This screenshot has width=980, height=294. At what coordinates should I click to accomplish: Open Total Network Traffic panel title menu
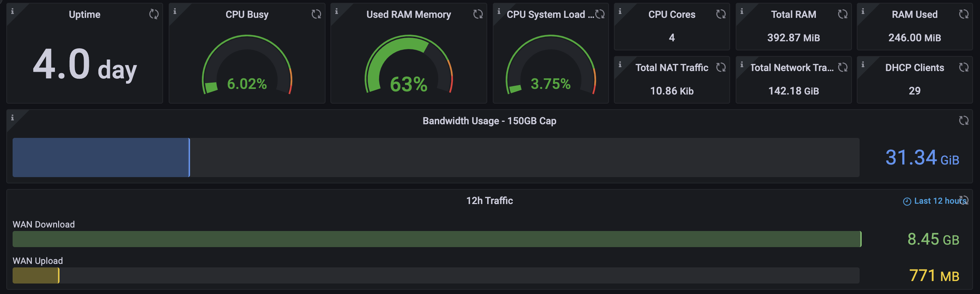(x=792, y=68)
